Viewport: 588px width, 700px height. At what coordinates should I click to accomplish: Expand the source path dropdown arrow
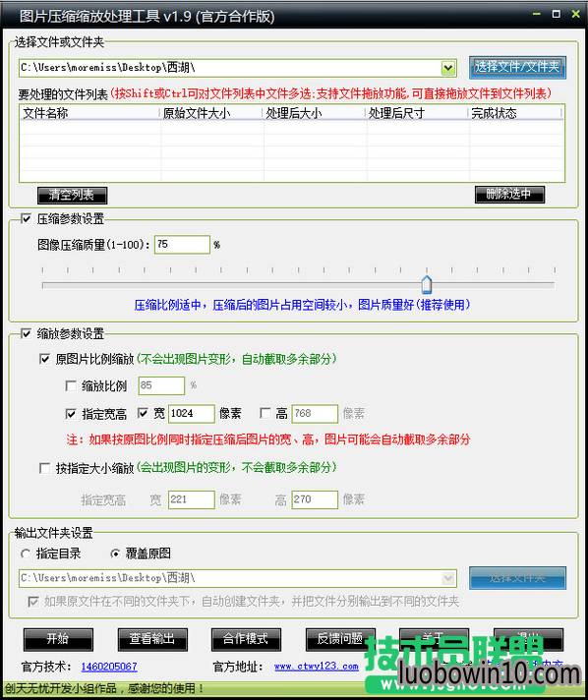[x=447, y=68]
